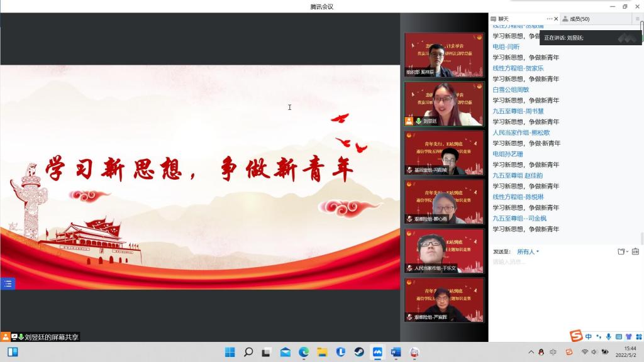
Task: Open Microsoft Edge from the taskbar
Action: coord(304,352)
